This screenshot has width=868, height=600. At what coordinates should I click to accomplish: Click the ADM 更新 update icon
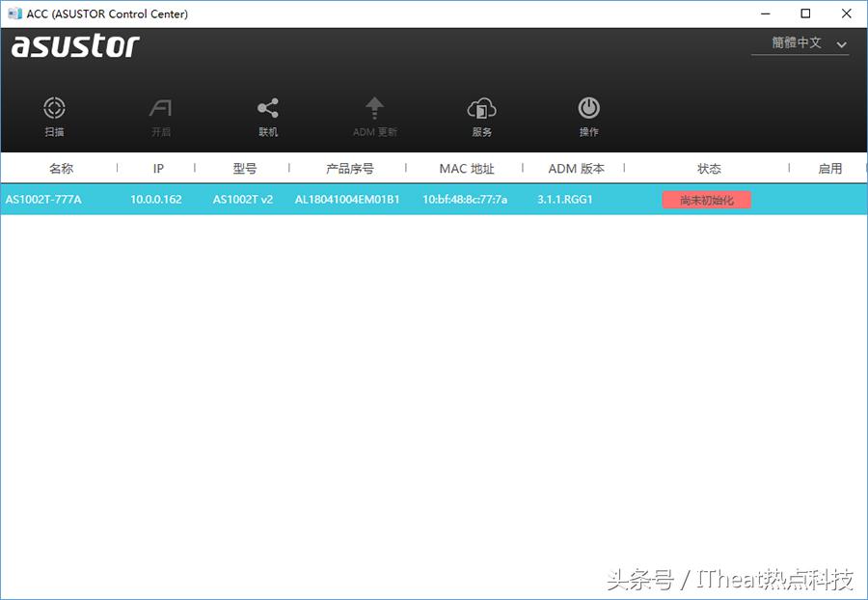375,108
